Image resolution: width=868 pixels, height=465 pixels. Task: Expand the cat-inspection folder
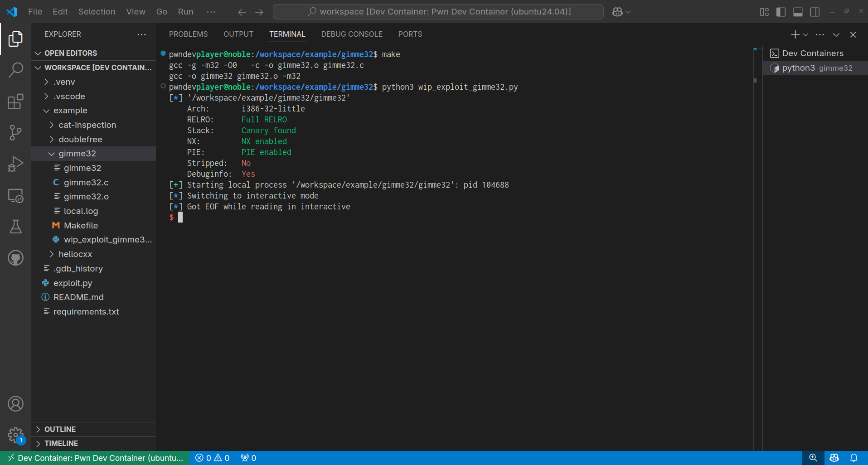click(x=87, y=125)
